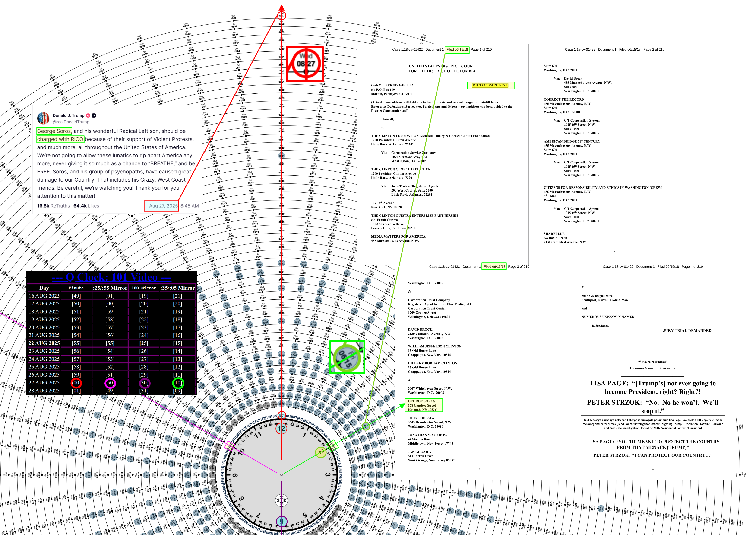Click the kek emblem icon on the clock face
The image size is (756, 535).
point(281,500)
